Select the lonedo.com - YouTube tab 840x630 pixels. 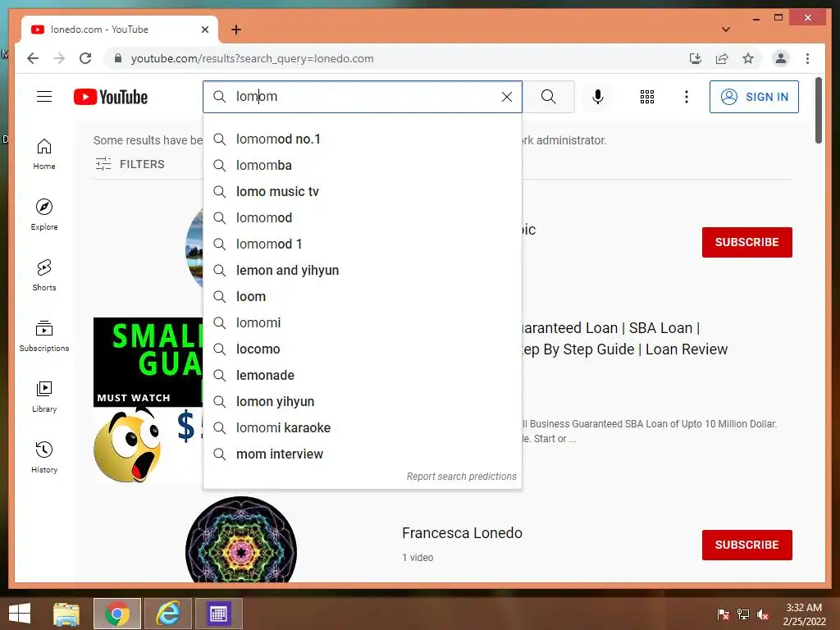click(x=119, y=30)
